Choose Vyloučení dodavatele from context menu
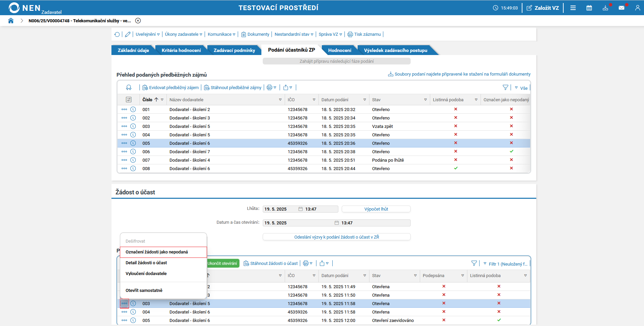 146,274
